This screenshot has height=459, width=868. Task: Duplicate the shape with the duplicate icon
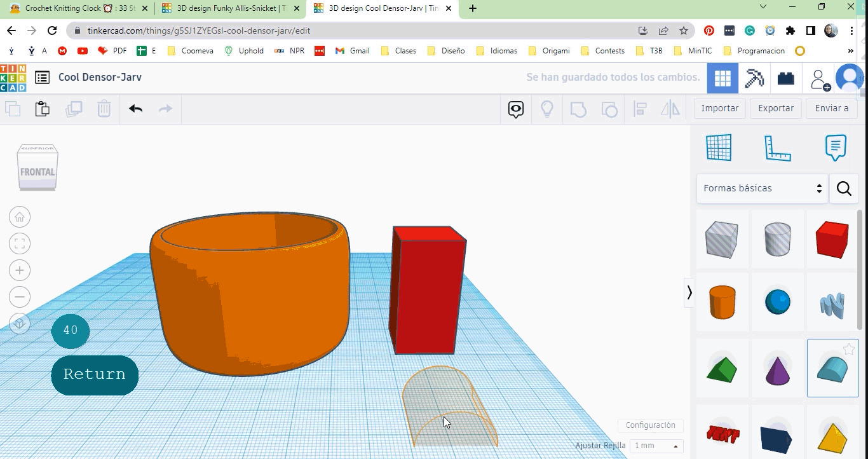click(74, 109)
